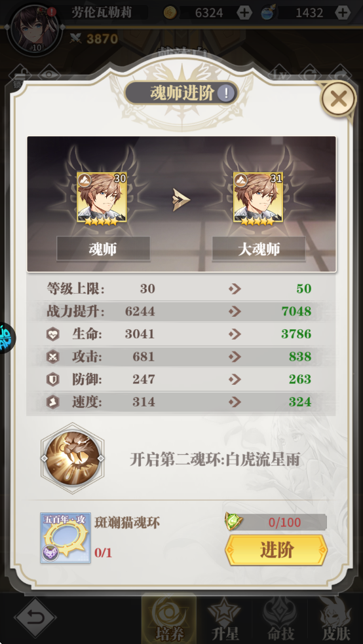Image resolution: width=363 pixels, height=644 pixels.
Task: Add more potions with the plus icon
Action: click(x=343, y=12)
